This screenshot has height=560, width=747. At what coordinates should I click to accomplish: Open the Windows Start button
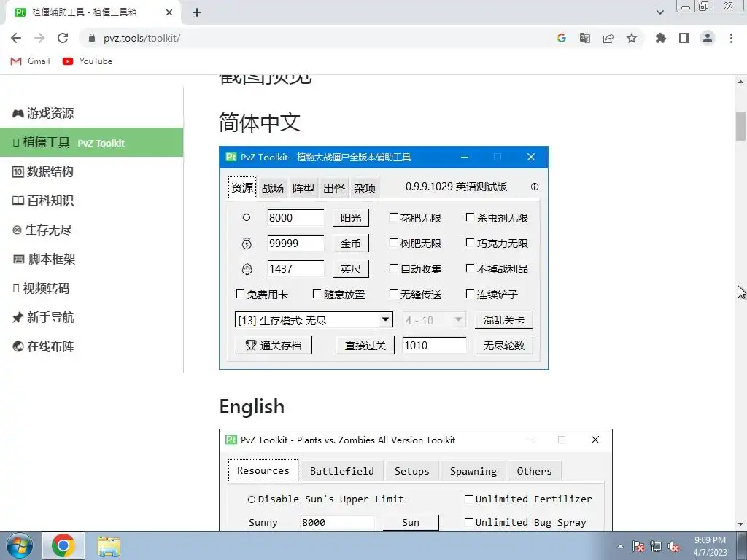click(x=19, y=545)
